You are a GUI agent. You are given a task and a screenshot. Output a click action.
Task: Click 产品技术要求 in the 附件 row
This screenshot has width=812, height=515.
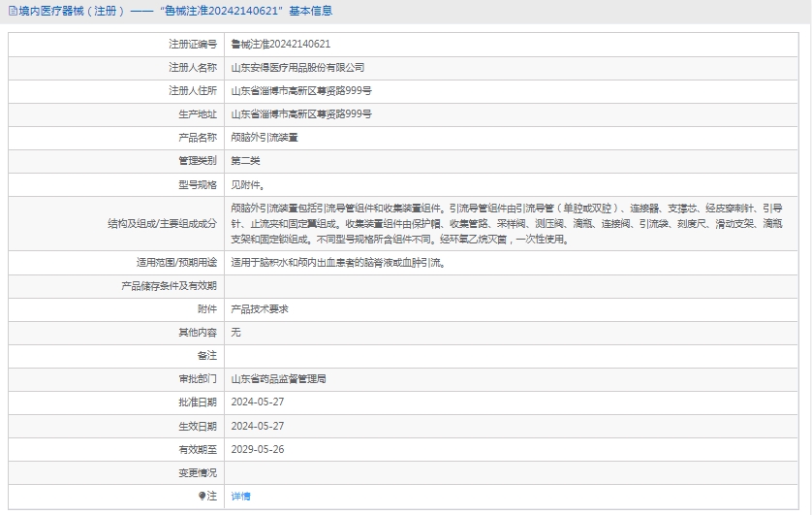click(x=260, y=308)
